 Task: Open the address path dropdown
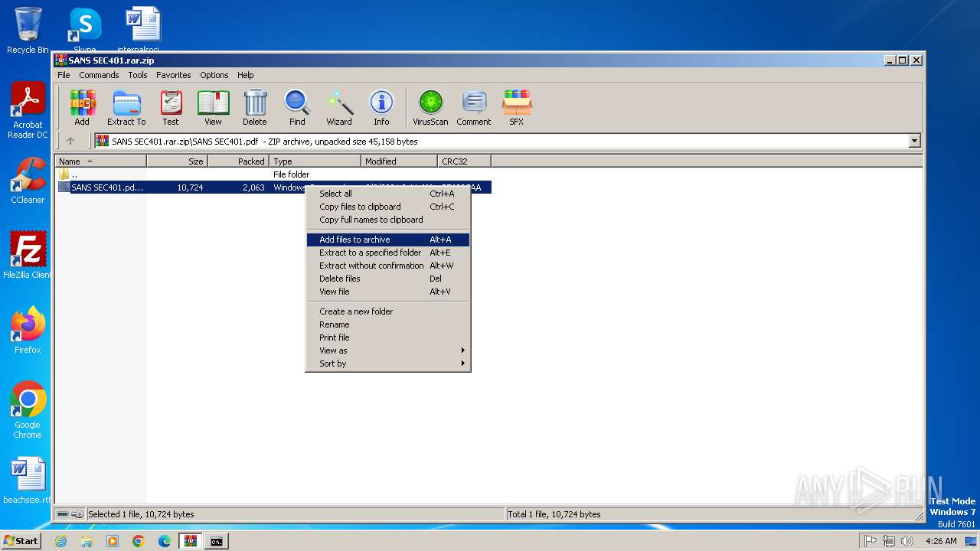pos(914,141)
